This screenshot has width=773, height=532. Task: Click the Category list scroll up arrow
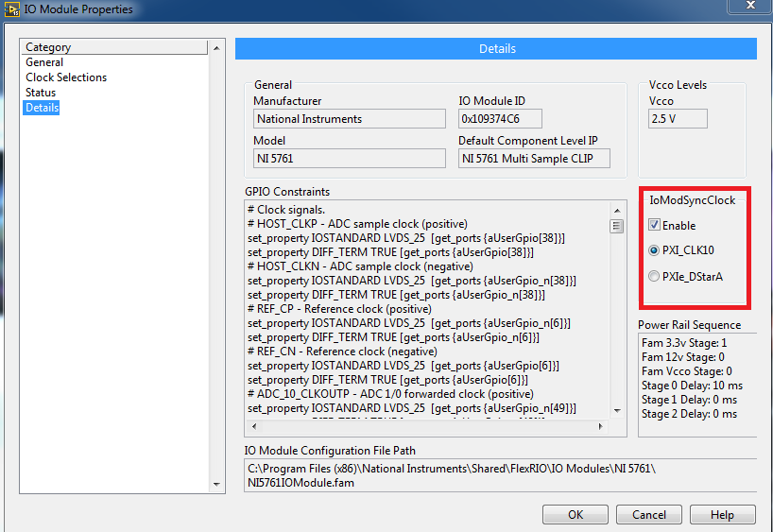click(x=216, y=48)
